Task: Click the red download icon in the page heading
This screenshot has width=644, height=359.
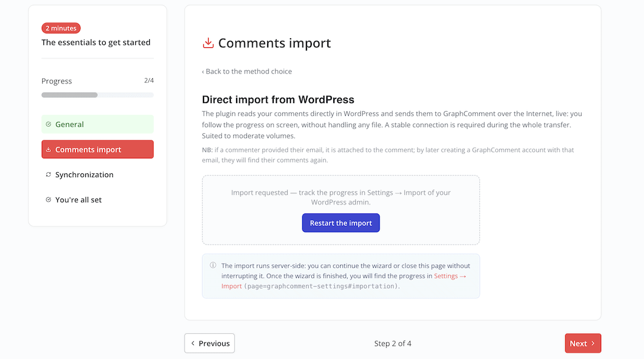Action: pos(208,43)
